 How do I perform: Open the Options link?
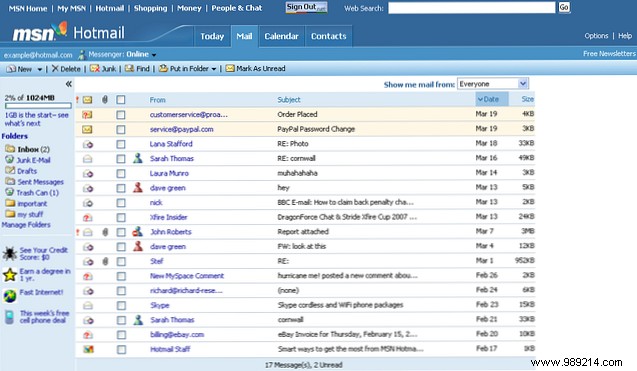[x=596, y=36]
